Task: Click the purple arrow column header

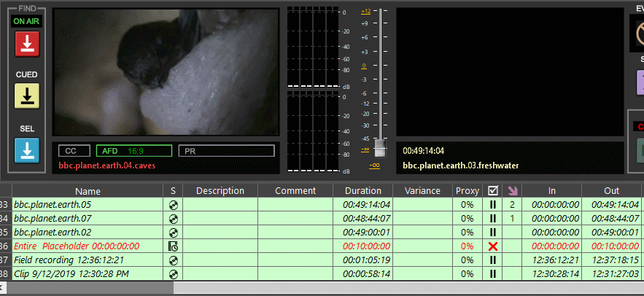Action: [512, 190]
